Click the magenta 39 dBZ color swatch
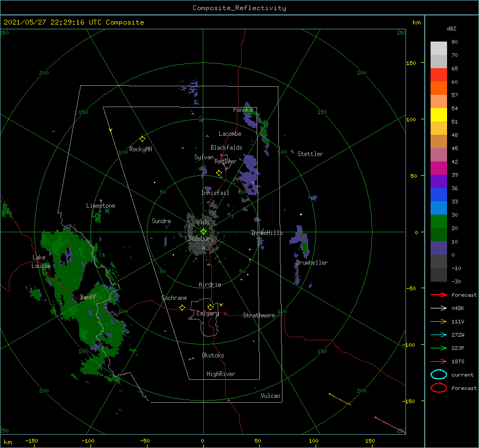 (x=439, y=168)
